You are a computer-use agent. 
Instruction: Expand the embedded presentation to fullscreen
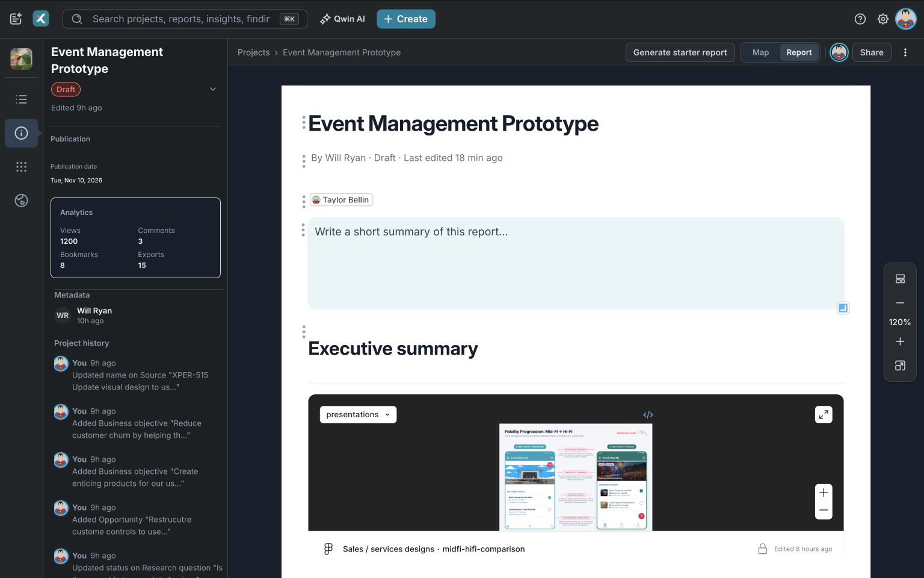point(824,414)
